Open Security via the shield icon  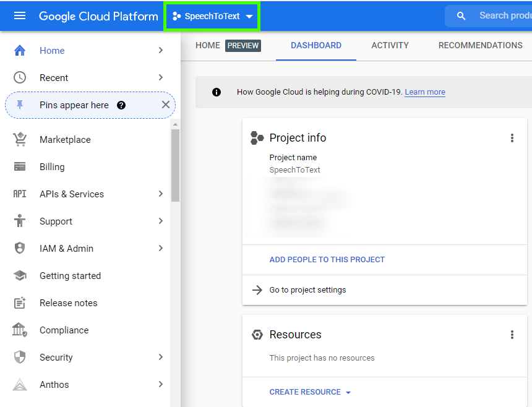(19, 357)
